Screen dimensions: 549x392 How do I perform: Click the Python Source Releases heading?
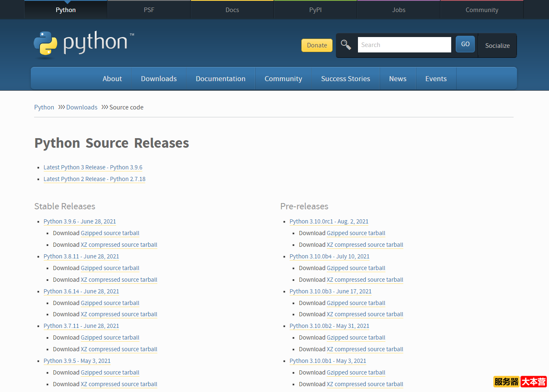click(112, 143)
